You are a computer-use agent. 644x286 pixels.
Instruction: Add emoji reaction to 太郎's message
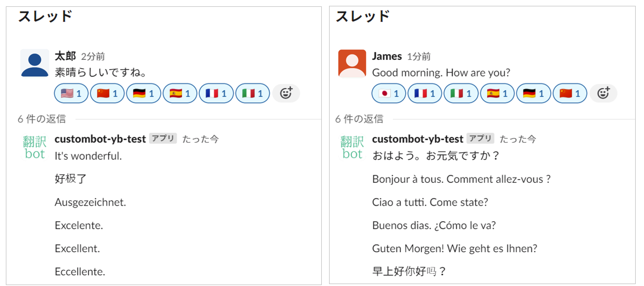pyautogui.click(x=286, y=93)
